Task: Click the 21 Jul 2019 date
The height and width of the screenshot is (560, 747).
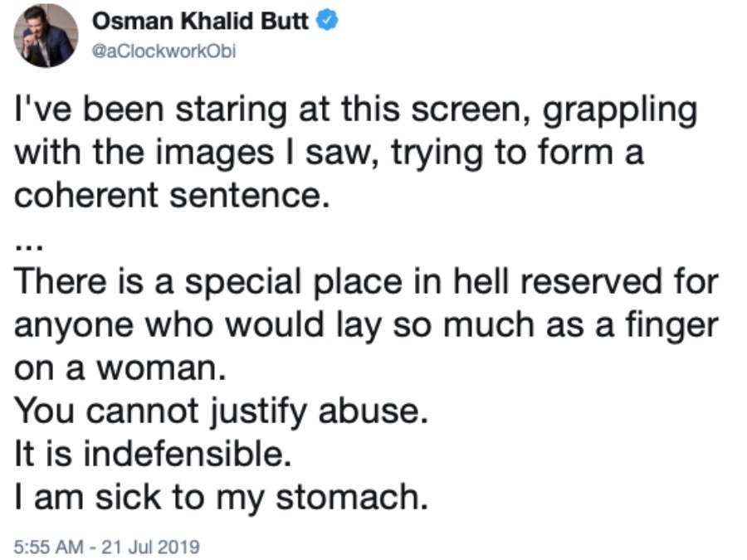Action: click(150, 546)
